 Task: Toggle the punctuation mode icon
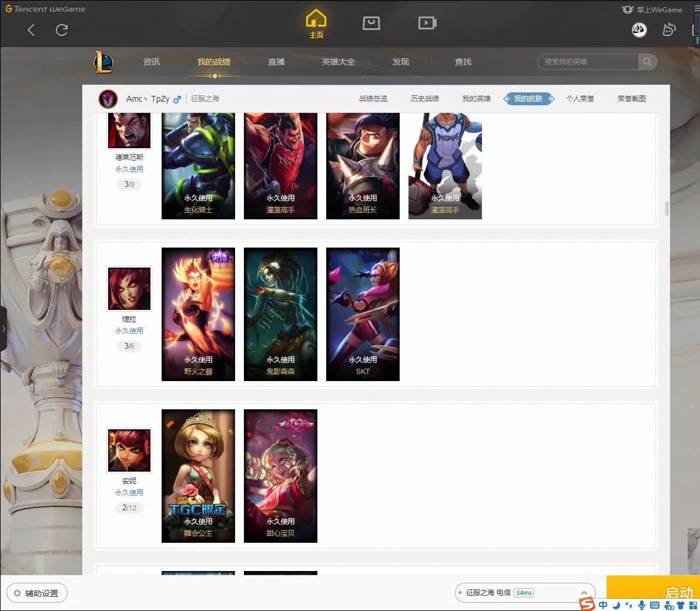628,605
